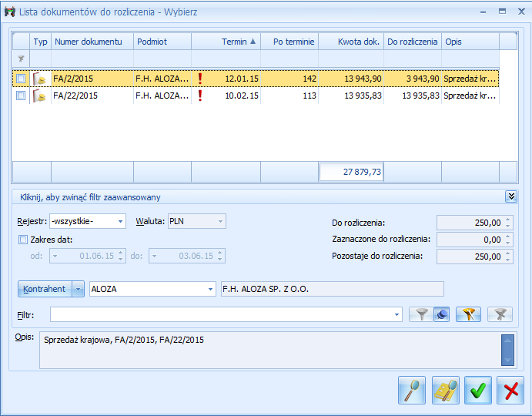Sort by the Termin column header

click(226, 42)
